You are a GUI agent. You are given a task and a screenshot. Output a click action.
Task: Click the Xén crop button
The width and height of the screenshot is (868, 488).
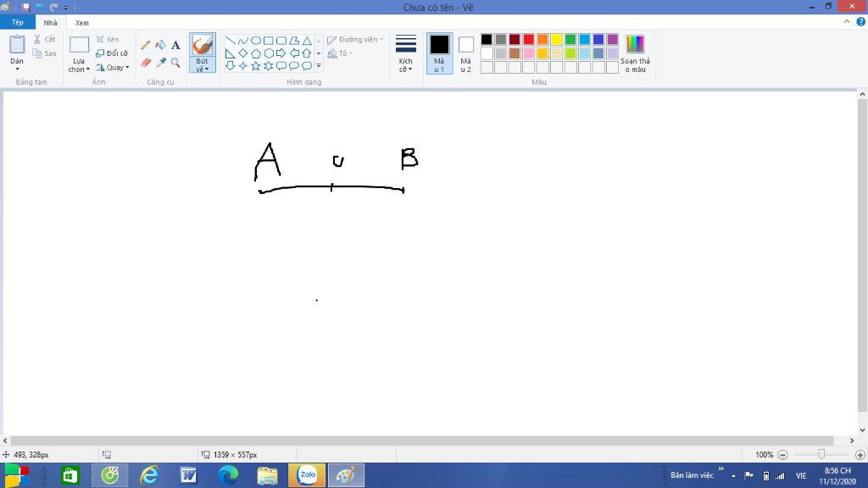pos(108,39)
